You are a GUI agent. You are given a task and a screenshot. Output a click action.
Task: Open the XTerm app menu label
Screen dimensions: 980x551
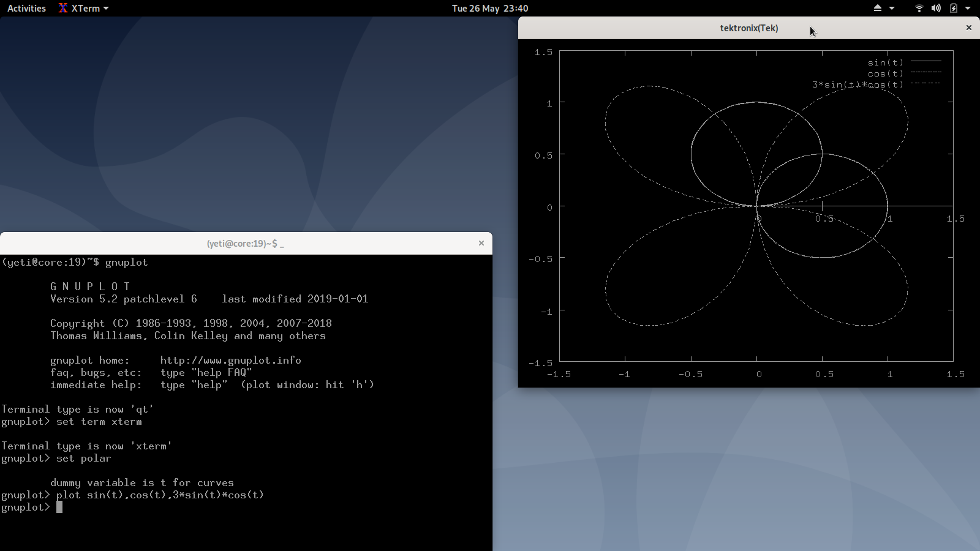pos(85,8)
